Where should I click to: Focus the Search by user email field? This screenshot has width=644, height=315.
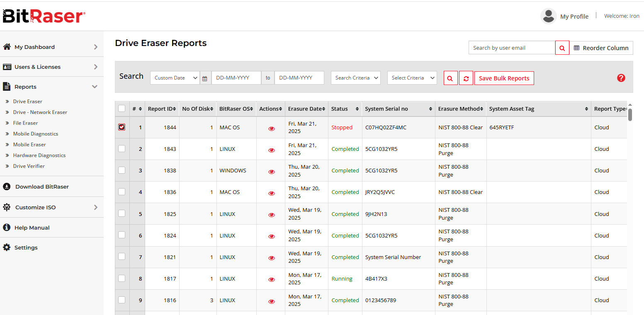pyautogui.click(x=512, y=48)
